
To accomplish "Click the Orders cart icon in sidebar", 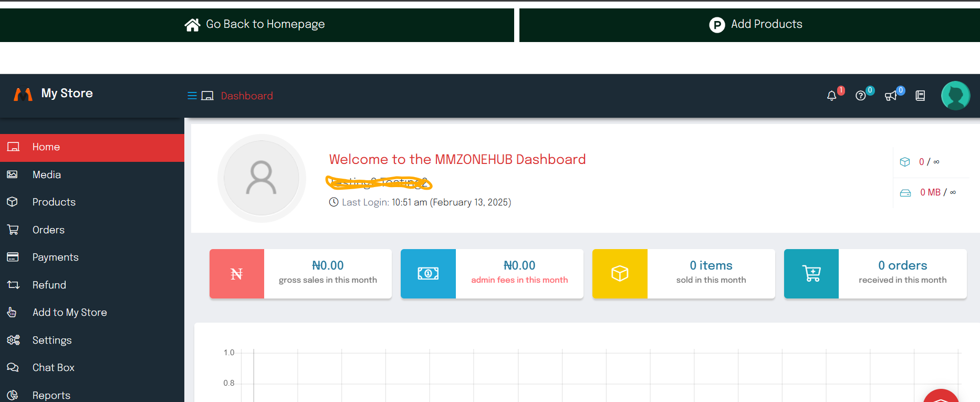I will 13,230.
